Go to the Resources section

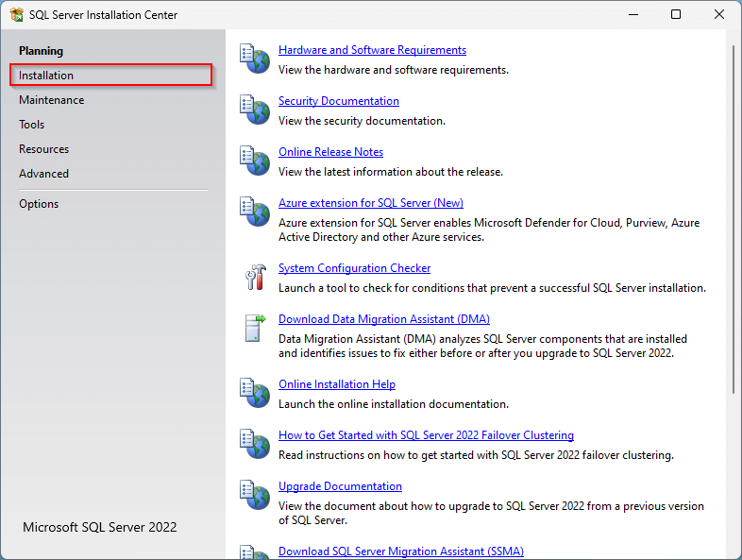(43, 149)
